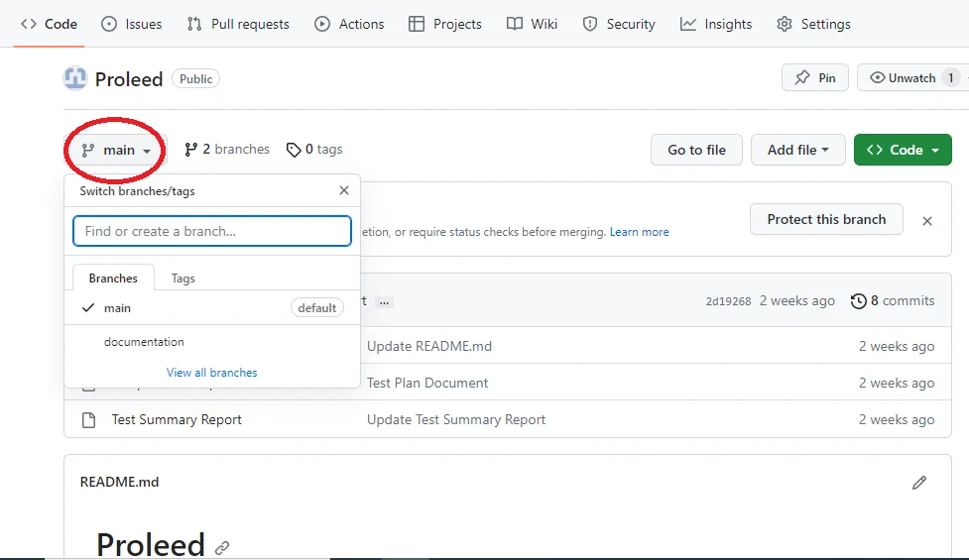Open commit hash 2d19268

[x=729, y=301]
